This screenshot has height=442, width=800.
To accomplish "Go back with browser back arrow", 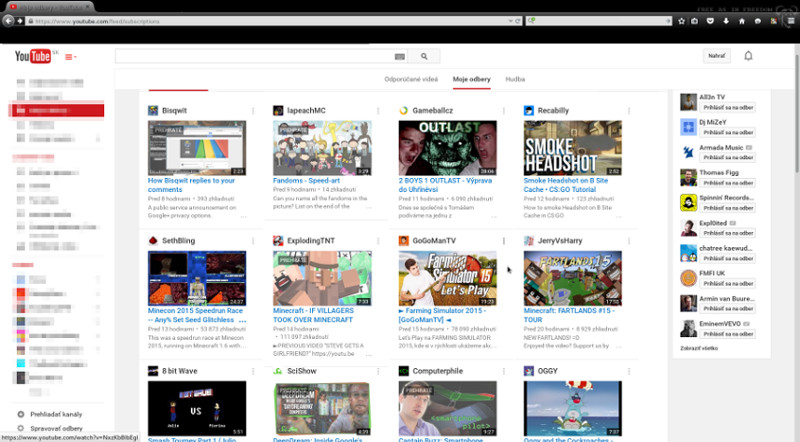I will click(x=8, y=21).
